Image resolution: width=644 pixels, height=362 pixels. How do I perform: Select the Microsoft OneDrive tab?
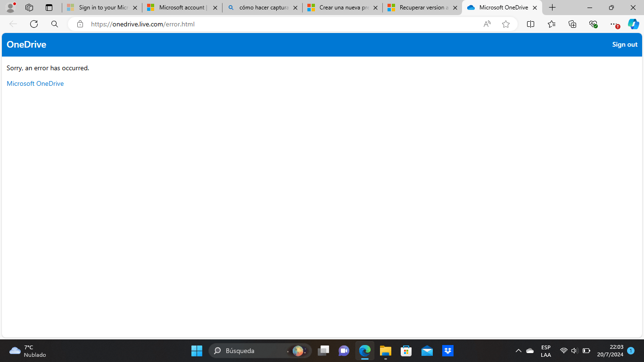[x=502, y=8]
